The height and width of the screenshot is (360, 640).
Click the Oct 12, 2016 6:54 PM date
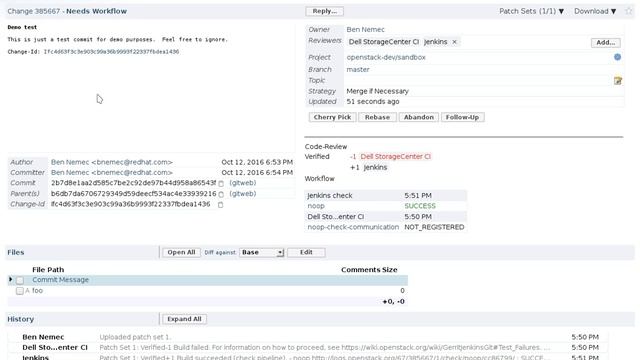(257, 173)
